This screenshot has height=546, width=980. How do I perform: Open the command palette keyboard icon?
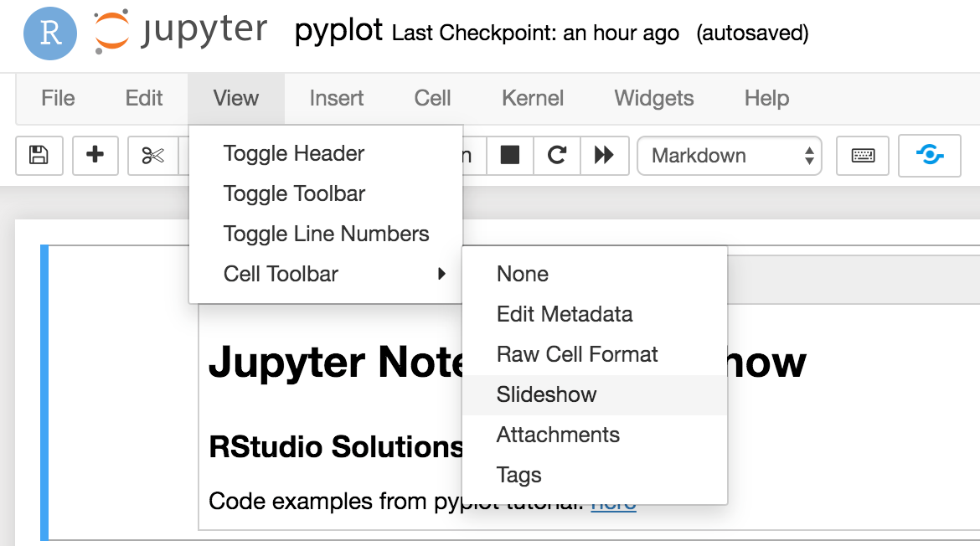(862, 156)
